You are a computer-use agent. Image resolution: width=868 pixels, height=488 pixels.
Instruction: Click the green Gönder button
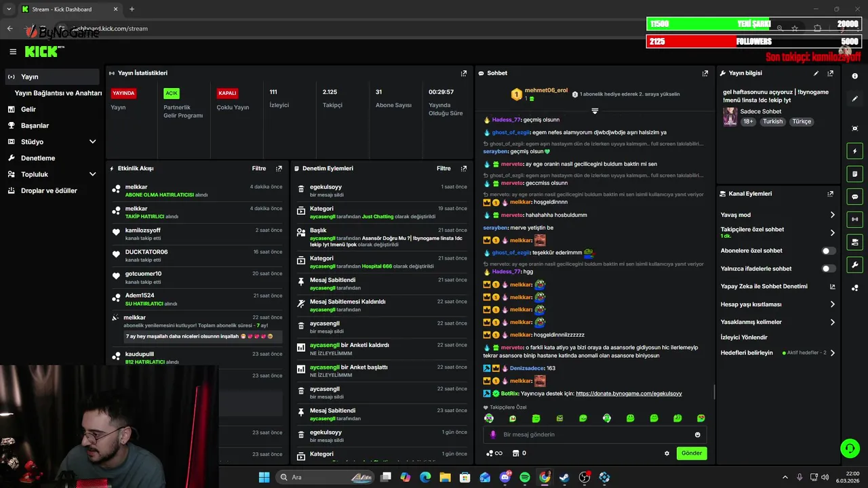pos(691,453)
